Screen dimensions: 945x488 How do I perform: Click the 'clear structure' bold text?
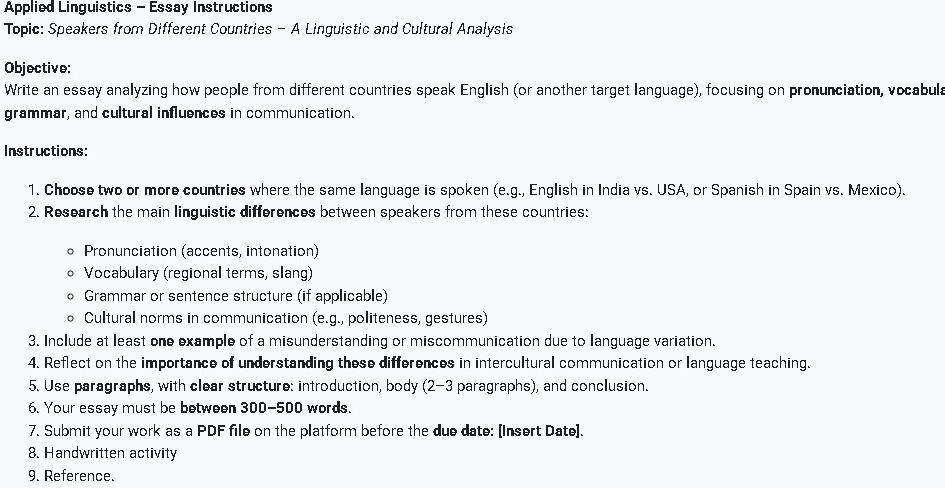point(240,386)
